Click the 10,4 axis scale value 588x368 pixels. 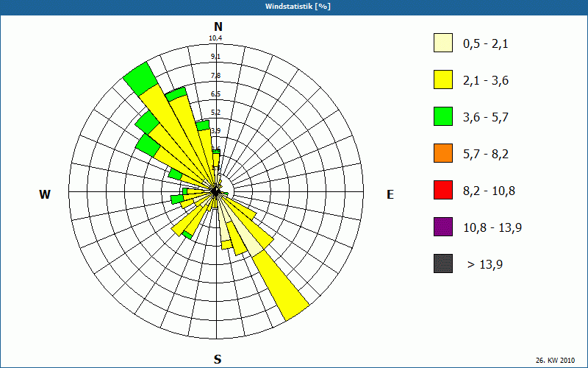click(x=215, y=38)
